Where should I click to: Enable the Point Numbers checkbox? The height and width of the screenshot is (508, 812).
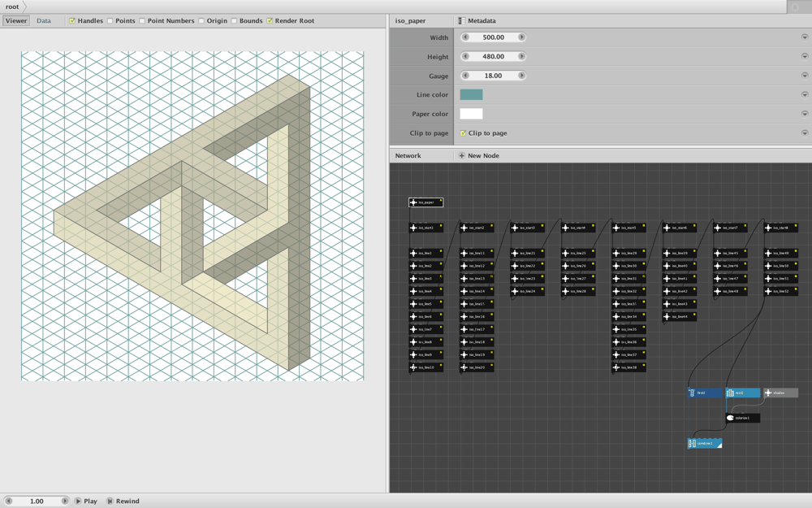point(142,21)
